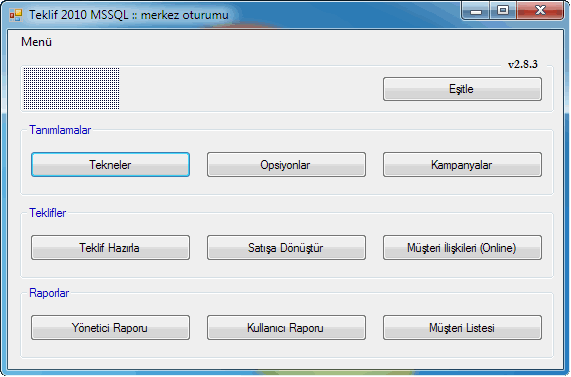The height and width of the screenshot is (377, 571).
Task: Click the Tanımlamalar group heading
Action: coord(60,130)
